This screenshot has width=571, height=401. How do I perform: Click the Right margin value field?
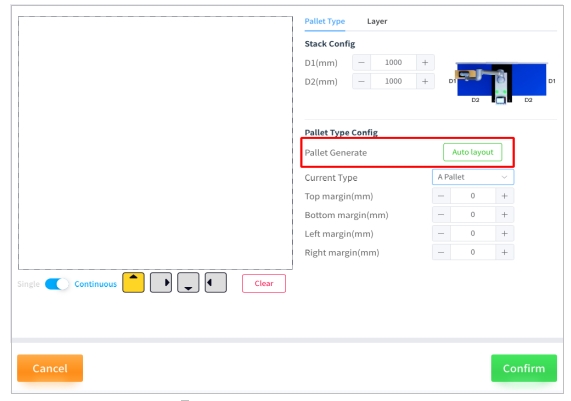coord(473,252)
